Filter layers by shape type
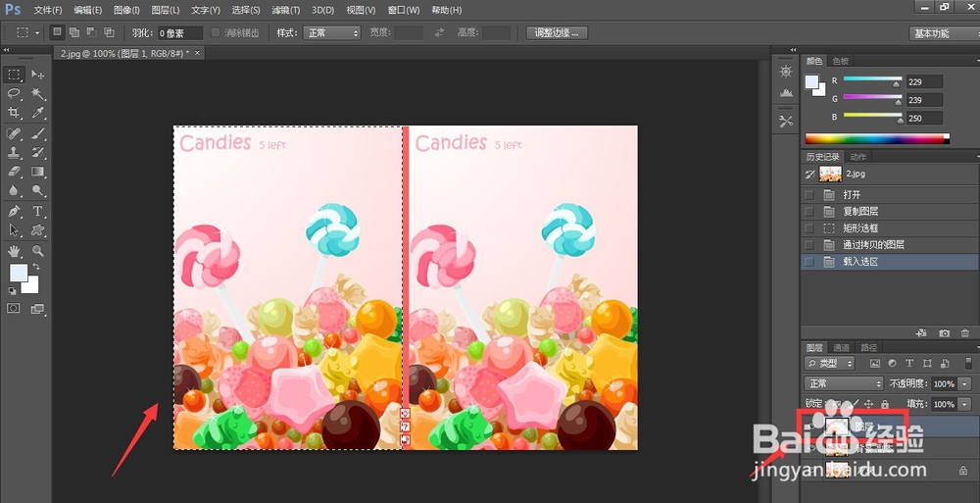 point(927,363)
